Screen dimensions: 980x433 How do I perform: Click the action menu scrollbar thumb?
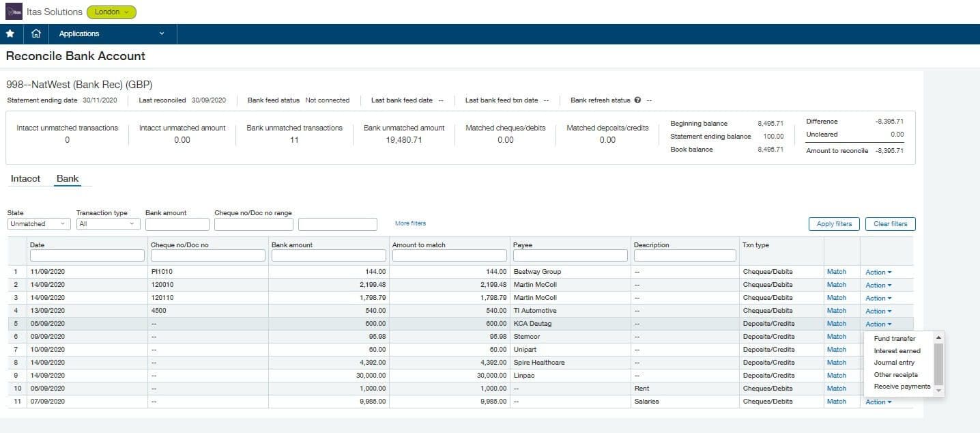(x=938, y=363)
